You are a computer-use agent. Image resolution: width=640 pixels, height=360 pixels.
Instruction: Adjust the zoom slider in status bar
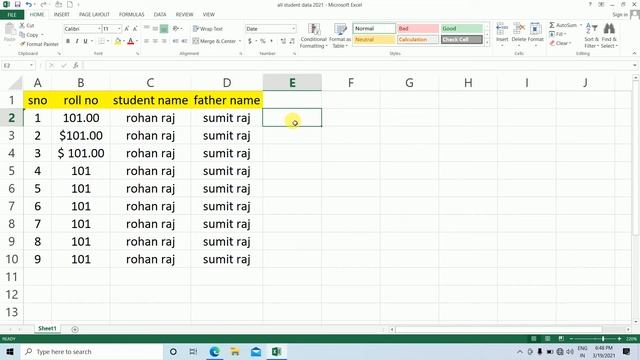pyautogui.click(x=603, y=339)
